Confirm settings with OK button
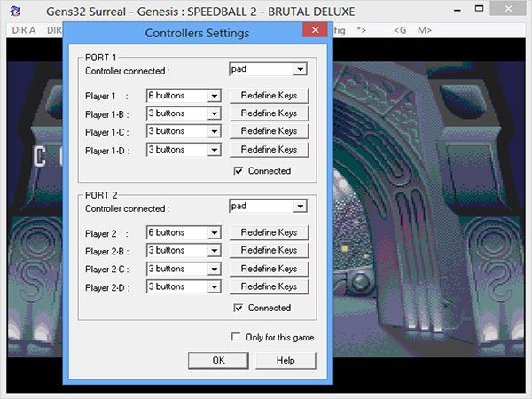 pos(218,360)
